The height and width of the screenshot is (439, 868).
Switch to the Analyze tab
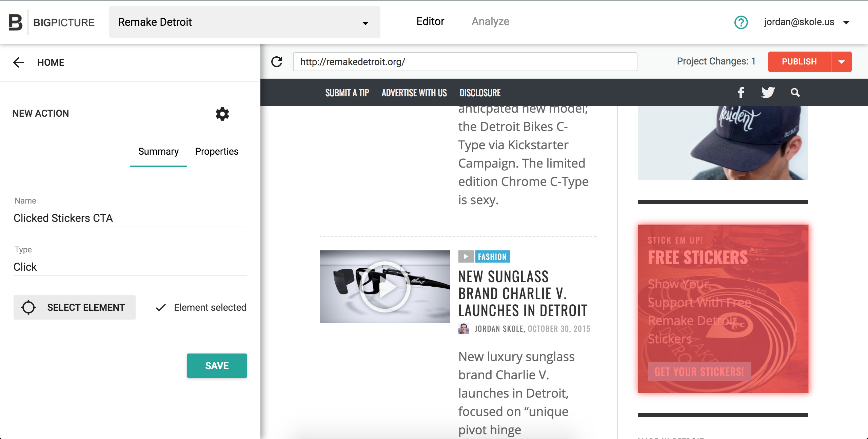[x=490, y=21]
